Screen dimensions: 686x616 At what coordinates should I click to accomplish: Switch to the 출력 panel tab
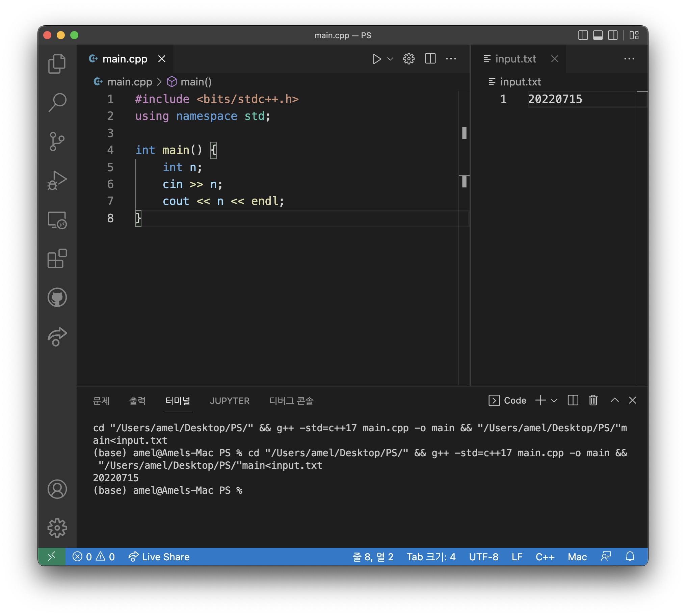[137, 401]
